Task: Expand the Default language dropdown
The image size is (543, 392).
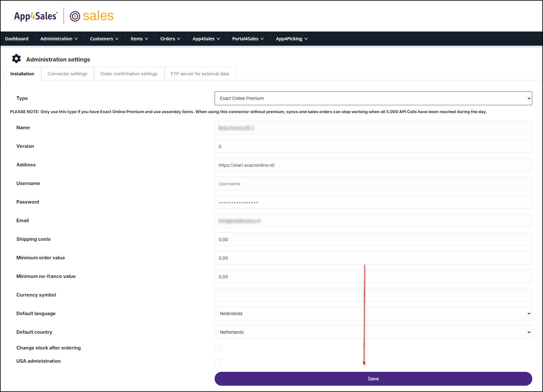Action: click(373, 314)
